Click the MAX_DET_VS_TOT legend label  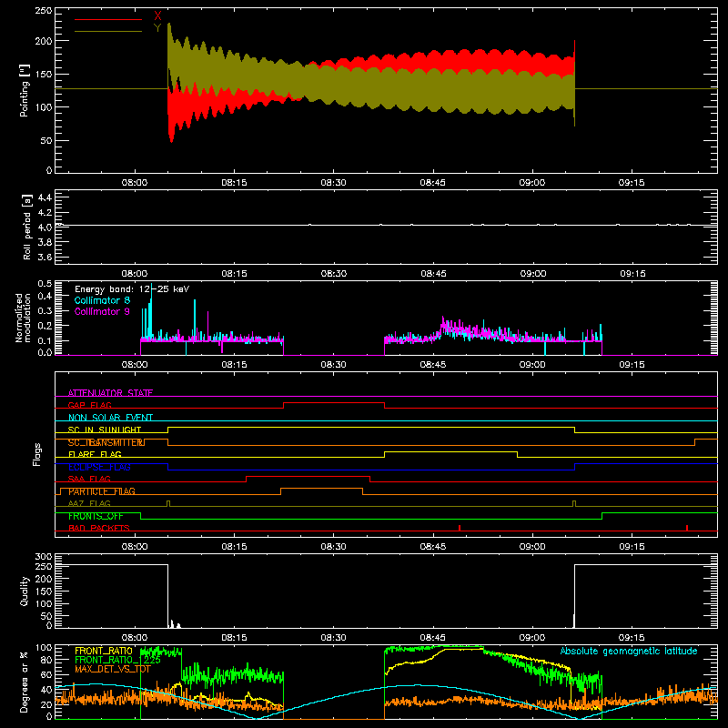[113, 669]
